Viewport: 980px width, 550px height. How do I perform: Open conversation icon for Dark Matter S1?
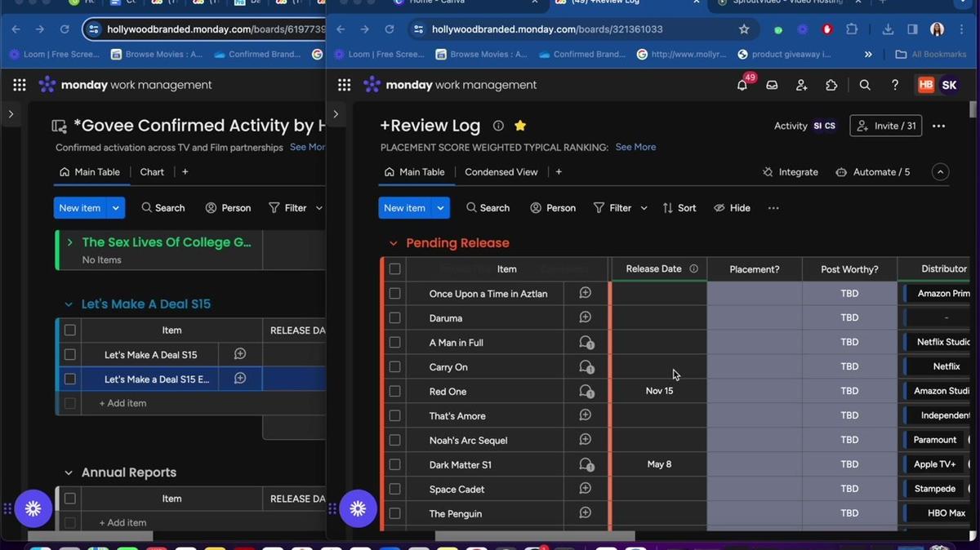click(586, 465)
